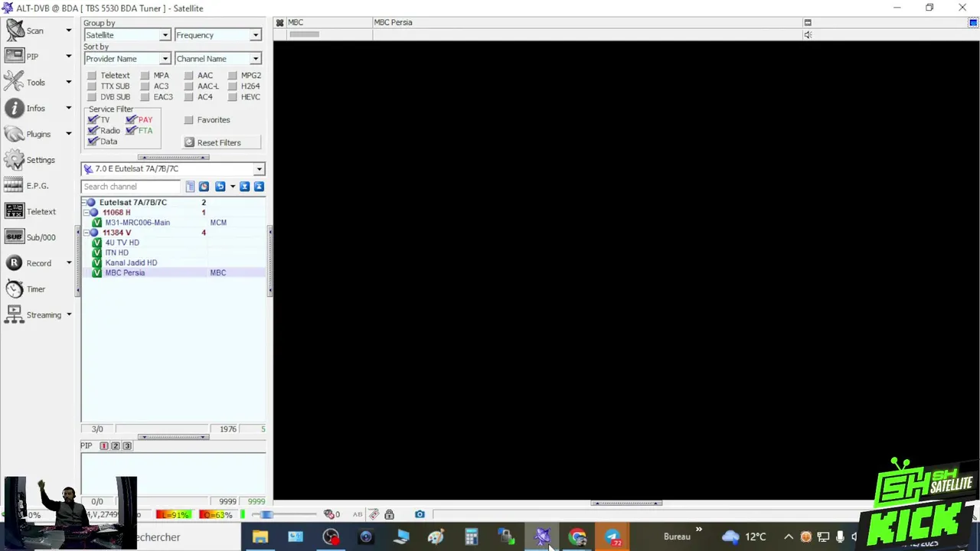Screen dimensions: 980x551
Task: Open the PIP sidebar entry
Action: coord(21,57)
